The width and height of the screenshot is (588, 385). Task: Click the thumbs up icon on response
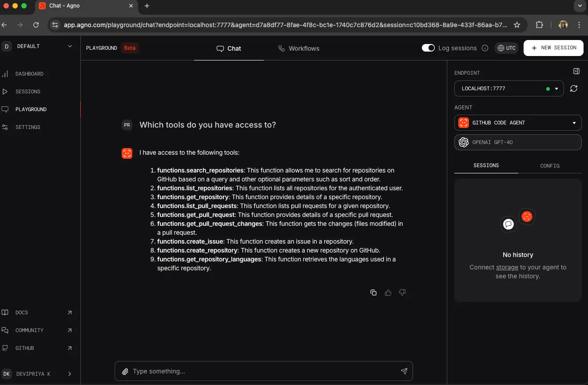point(388,293)
